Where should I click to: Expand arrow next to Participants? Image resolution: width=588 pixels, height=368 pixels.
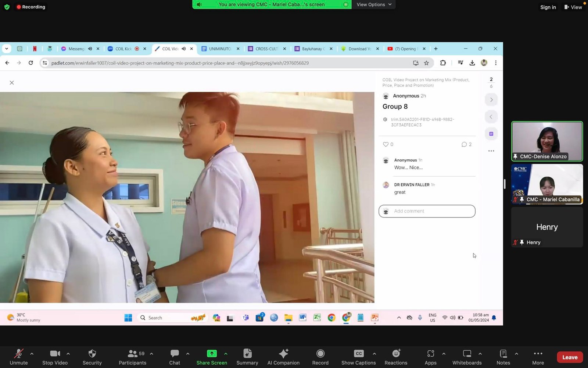coord(151,354)
